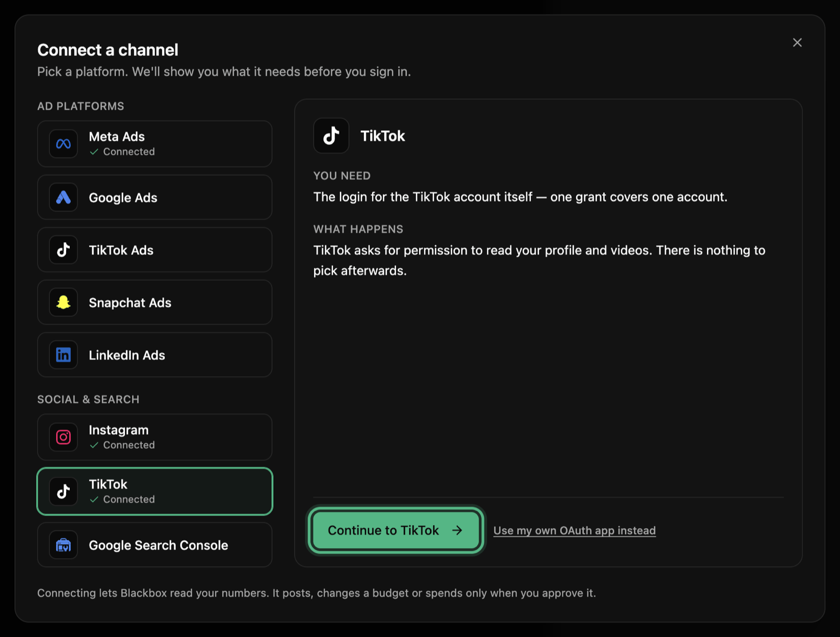840x637 pixels.
Task: Click the checkmark beside Instagram Connected
Action: click(94, 445)
